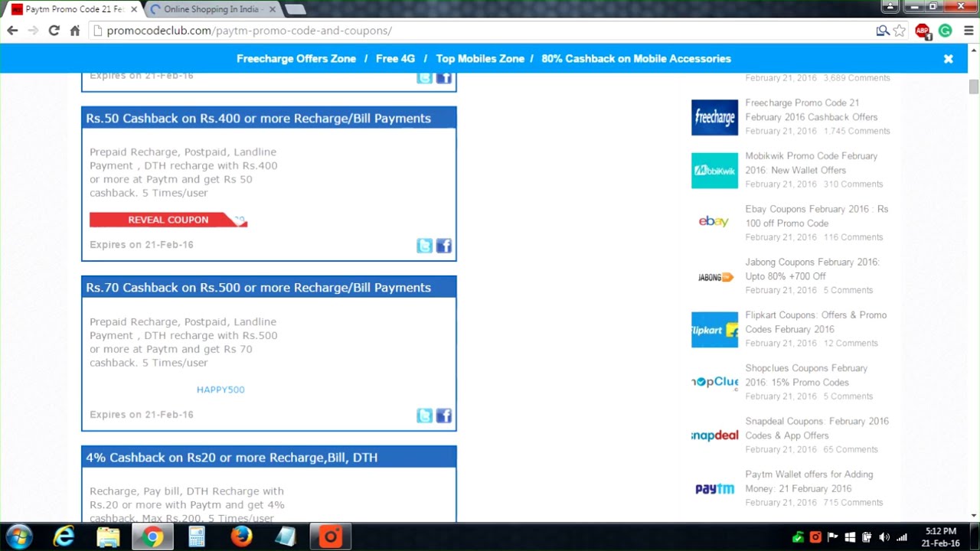Open Calculator from taskbar
The height and width of the screenshot is (551, 980).
pyautogui.click(x=197, y=537)
